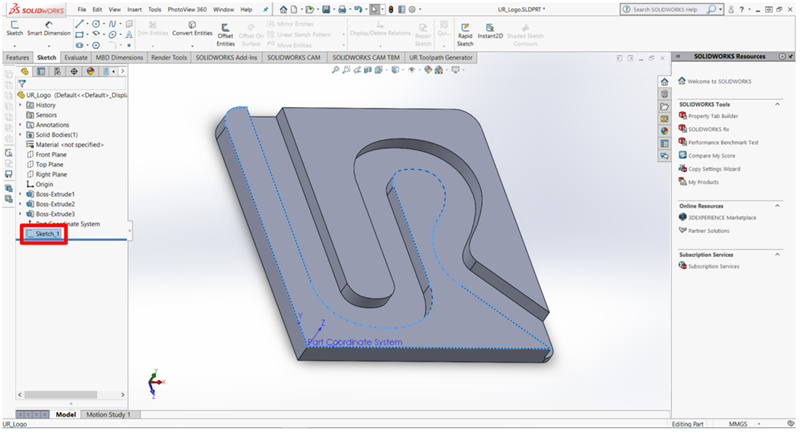Click the feature tree horizontal scrollbar
This screenshot has width=800, height=432.
pyautogui.click(x=61, y=395)
